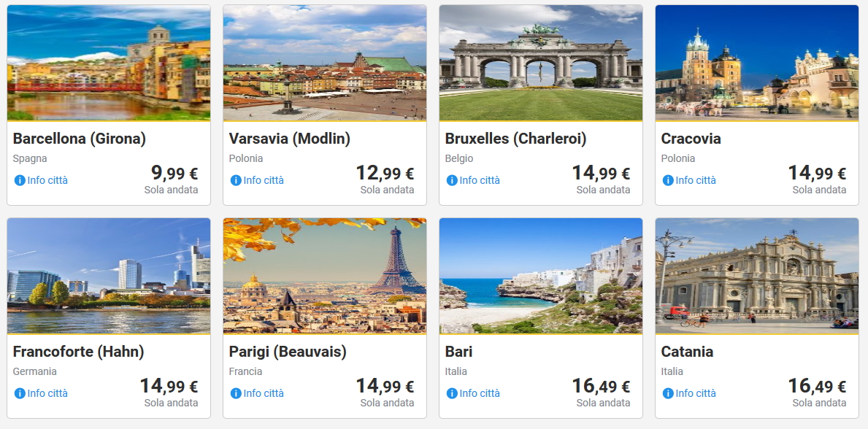868x429 pixels.
Task: Click the info icon on Bruxelles (Charleroi) card
Action: [452, 180]
